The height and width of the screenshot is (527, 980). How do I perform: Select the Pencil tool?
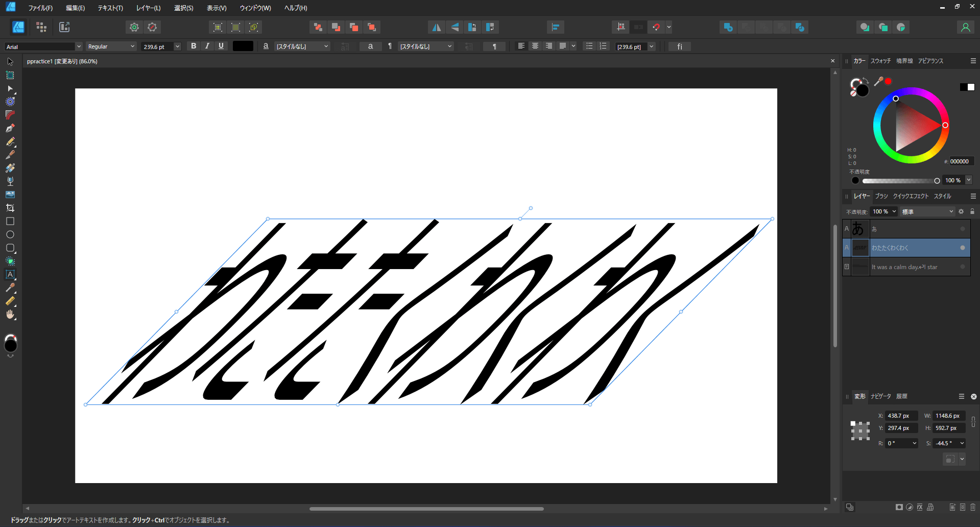pyautogui.click(x=10, y=142)
